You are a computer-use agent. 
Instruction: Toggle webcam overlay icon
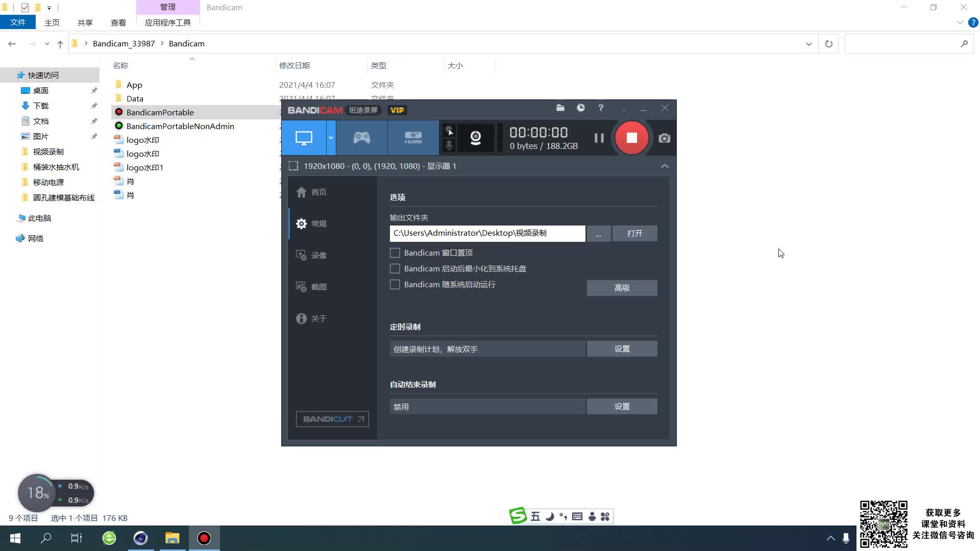(476, 138)
